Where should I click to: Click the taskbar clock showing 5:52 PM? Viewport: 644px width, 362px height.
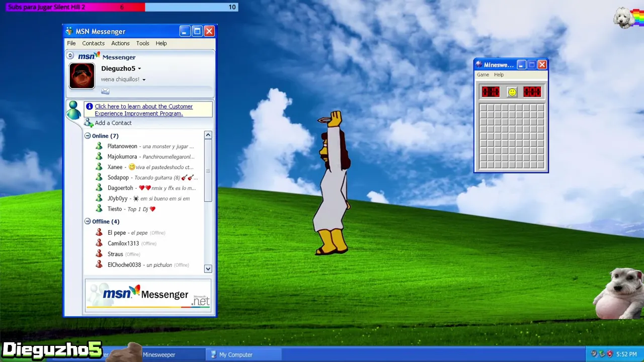pyautogui.click(x=626, y=354)
